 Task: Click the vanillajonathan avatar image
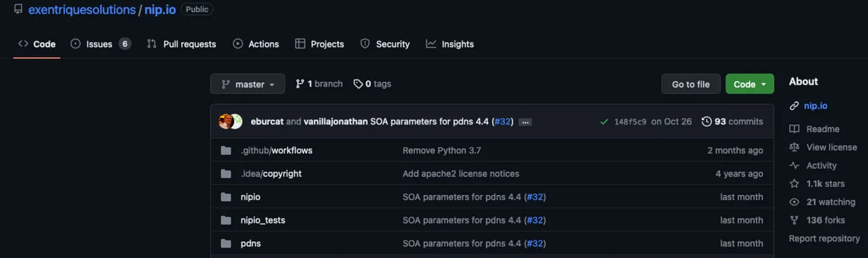click(237, 122)
